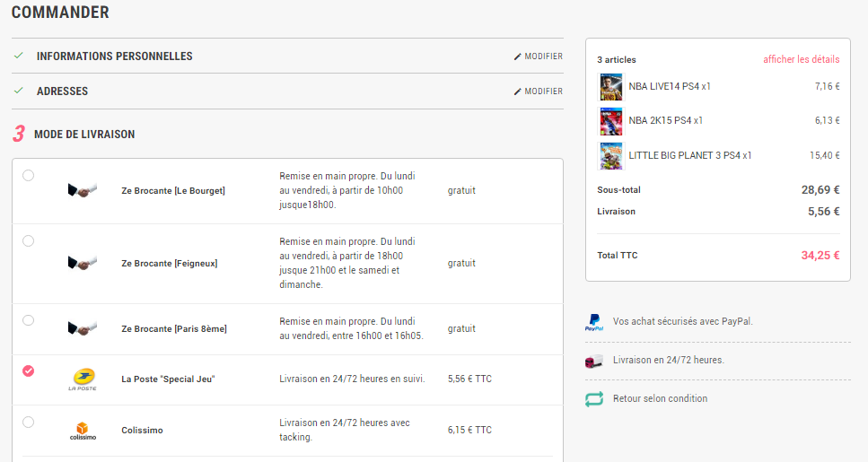Choose Colissimo delivery radio button

(29, 422)
